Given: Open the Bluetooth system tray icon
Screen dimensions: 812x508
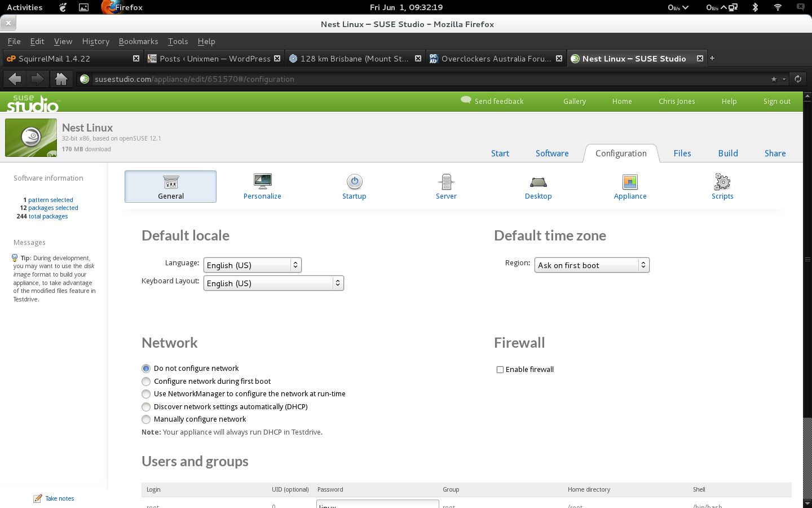Looking at the screenshot, I should (755, 7).
